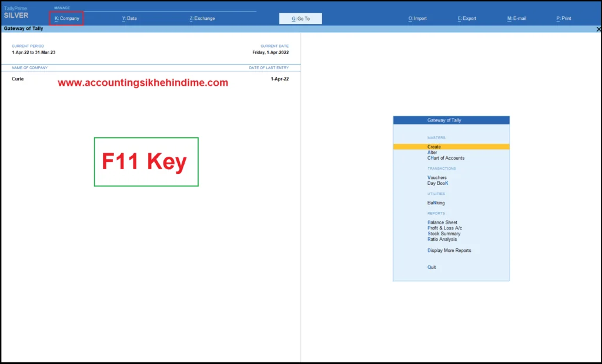
Task: Select Create under Masters
Action: pyautogui.click(x=451, y=147)
